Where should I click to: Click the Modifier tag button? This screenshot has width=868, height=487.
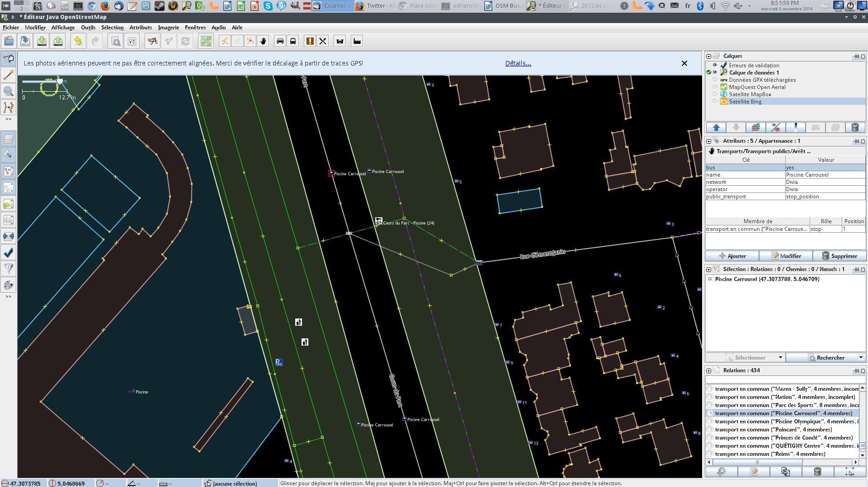click(x=786, y=256)
